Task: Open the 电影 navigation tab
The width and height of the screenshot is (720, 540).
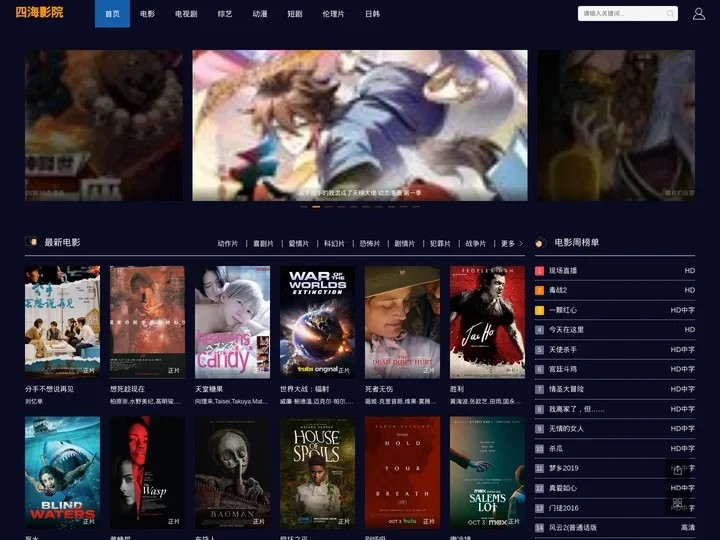Action: pyautogui.click(x=147, y=14)
